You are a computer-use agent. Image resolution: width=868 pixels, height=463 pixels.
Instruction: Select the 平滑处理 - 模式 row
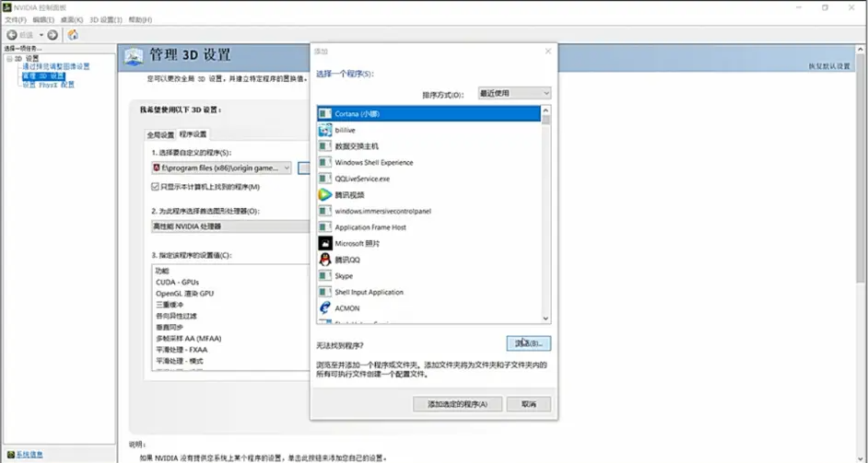pyautogui.click(x=230, y=361)
